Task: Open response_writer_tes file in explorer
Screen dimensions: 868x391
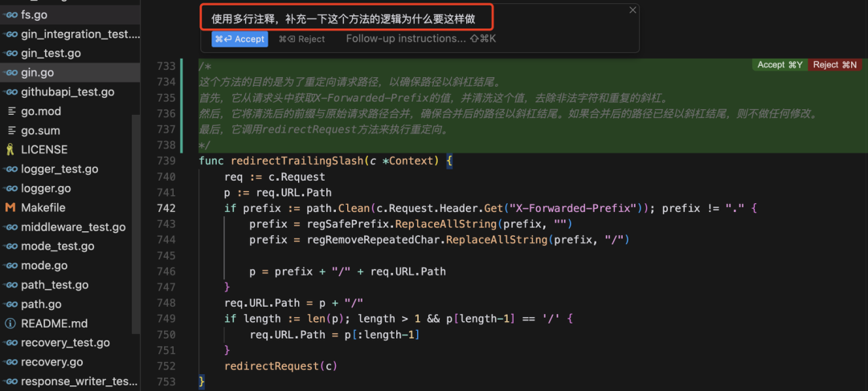Action: click(x=70, y=381)
